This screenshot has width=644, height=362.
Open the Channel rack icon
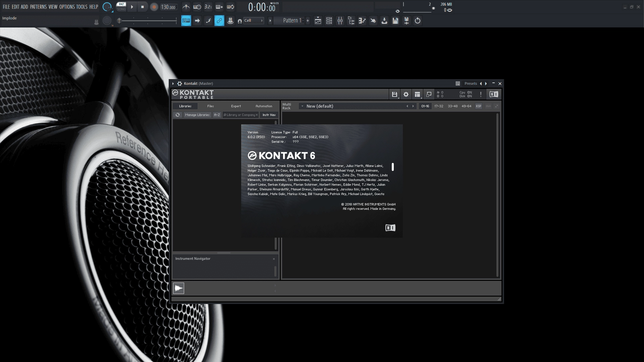[x=329, y=21]
